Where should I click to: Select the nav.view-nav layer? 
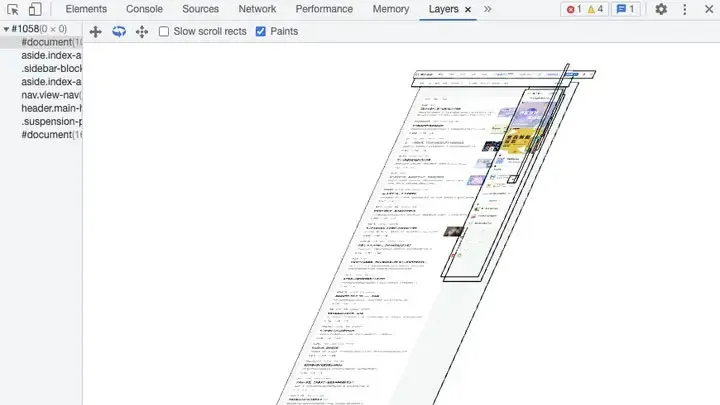[50, 95]
